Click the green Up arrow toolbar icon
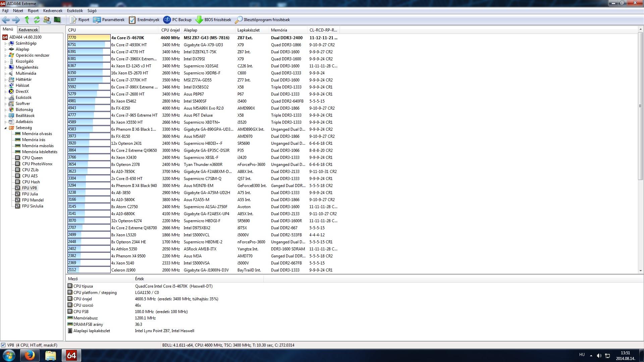644x362 pixels. 27,20
